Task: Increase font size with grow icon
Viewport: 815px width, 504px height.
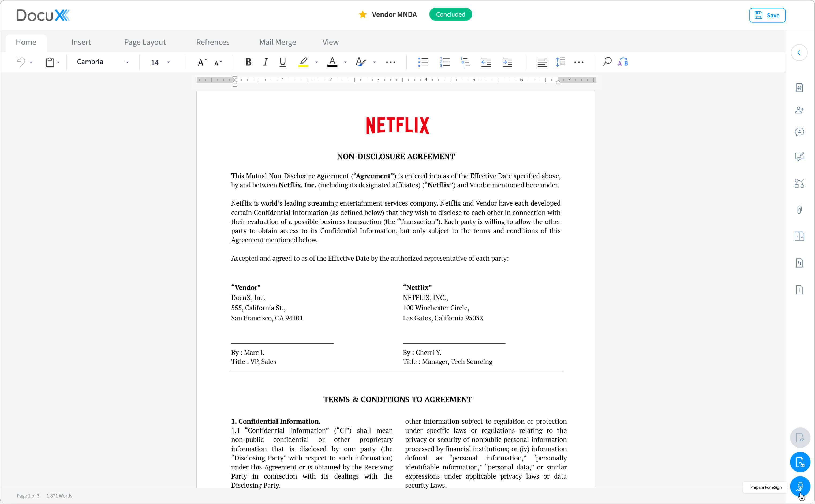Action: click(x=202, y=62)
